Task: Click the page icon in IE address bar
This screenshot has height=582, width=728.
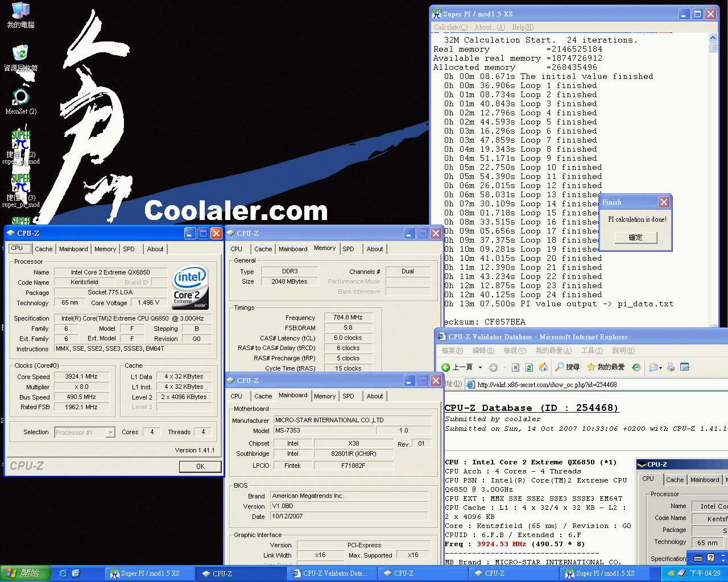Action: coord(470,385)
